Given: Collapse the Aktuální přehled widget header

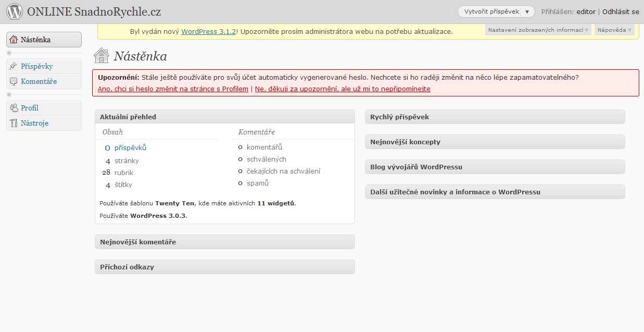Looking at the screenshot, I should [x=225, y=117].
